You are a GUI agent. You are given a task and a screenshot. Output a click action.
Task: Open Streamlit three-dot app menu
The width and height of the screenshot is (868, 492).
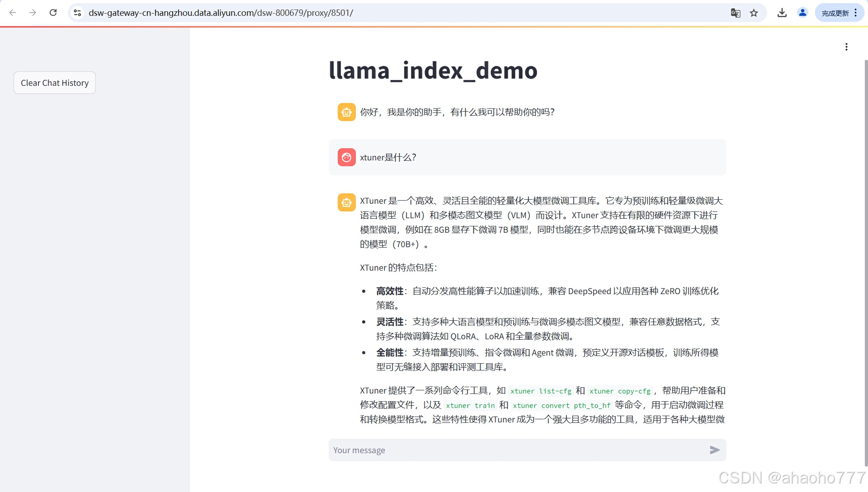point(846,47)
